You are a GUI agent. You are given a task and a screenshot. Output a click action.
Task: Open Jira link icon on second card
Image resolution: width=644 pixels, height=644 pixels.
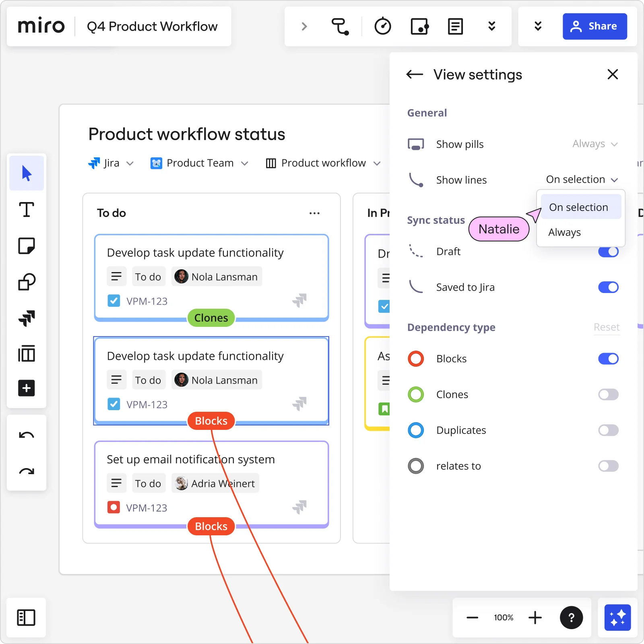[x=299, y=404]
